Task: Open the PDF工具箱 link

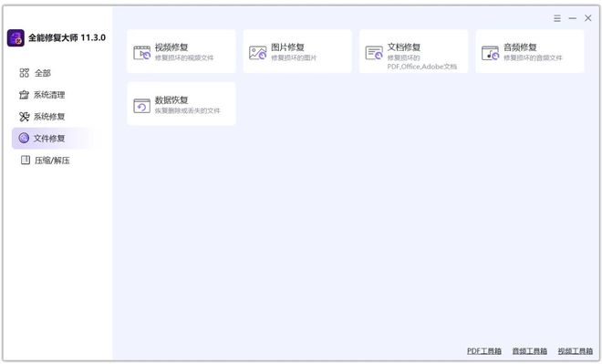Action: pos(484,351)
